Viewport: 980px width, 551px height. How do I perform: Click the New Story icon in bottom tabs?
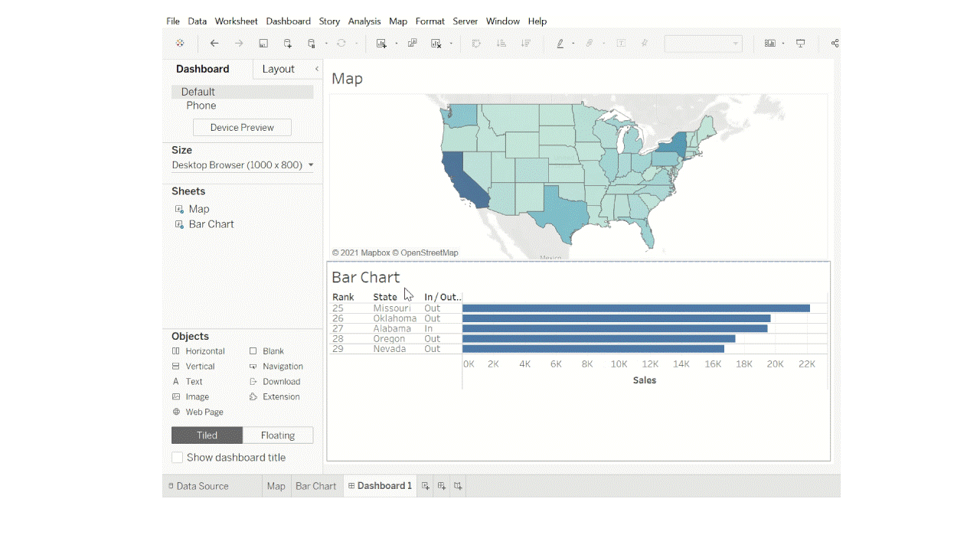(x=458, y=486)
